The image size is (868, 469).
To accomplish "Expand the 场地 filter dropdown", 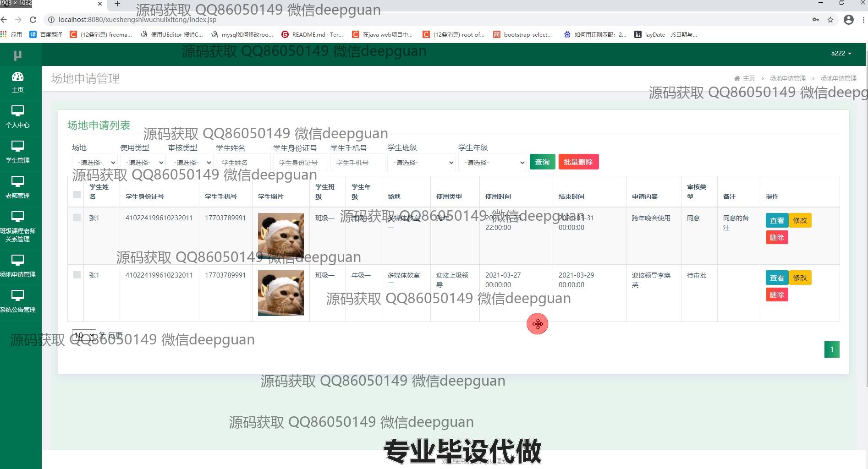I will pyautogui.click(x=95, y=163).
